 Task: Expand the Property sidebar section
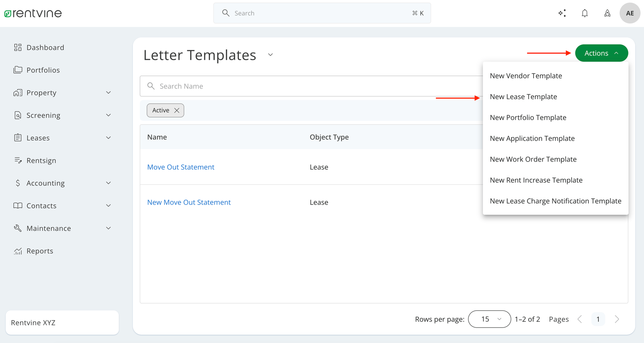coord(108,93)
